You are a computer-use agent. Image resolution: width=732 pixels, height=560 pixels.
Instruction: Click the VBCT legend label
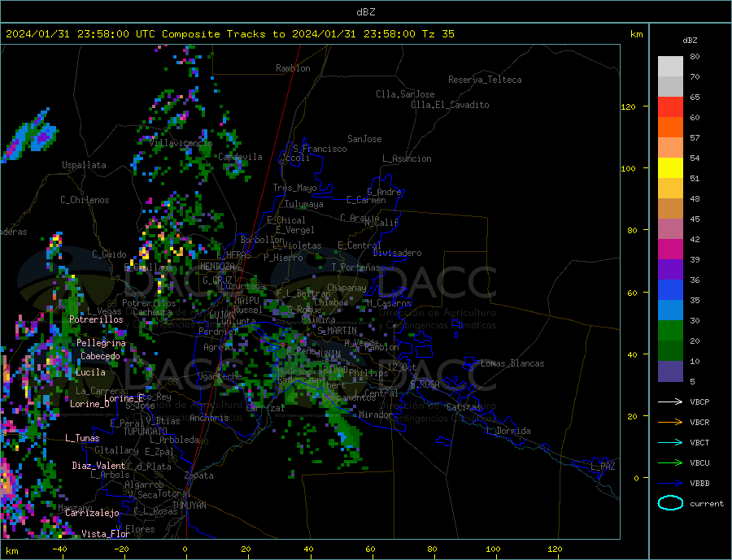pyautogui.click(x=699, y=442)
